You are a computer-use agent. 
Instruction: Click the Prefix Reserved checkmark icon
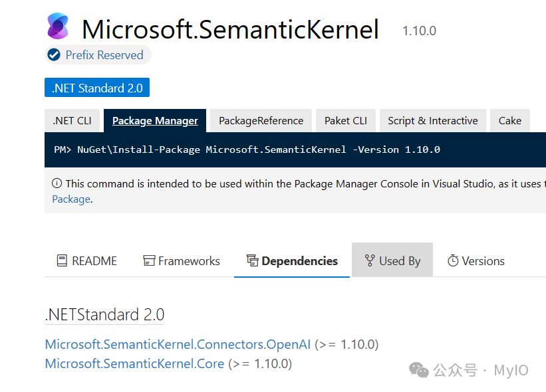53,55
